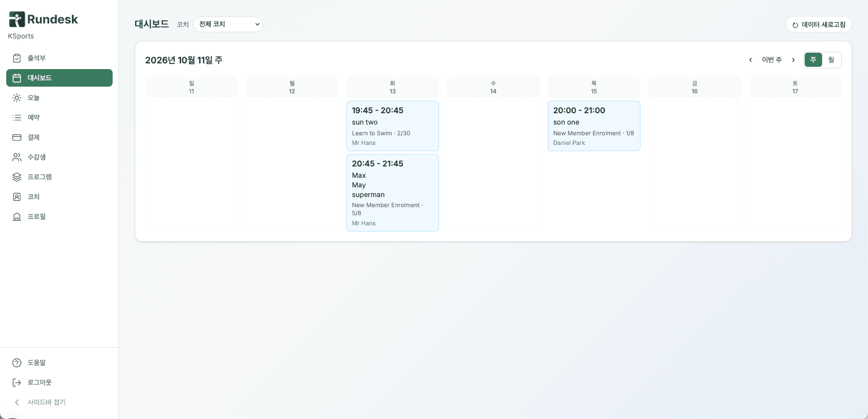This screenshot has width=868, height=419.
Task: Click 'New Member Enrolment · 5/8' text
Action: point(388,209)
